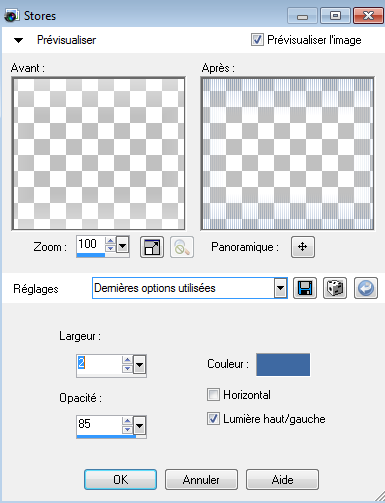The image size is (385, 503).
Task: Click the blue bar under Opacité value
Action: [106, 436]
